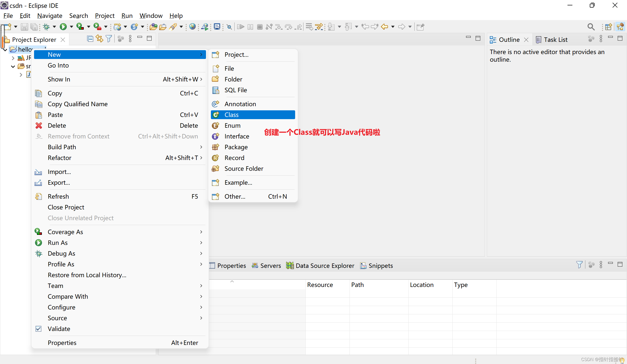Click the Back yellow arrow icon
This screenshot has width=627, height=364.
(385, 27)
